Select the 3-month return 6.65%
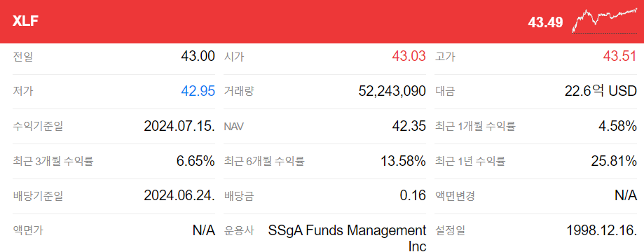Viewport: 644px width, 252px height. [x=196, y=161]
